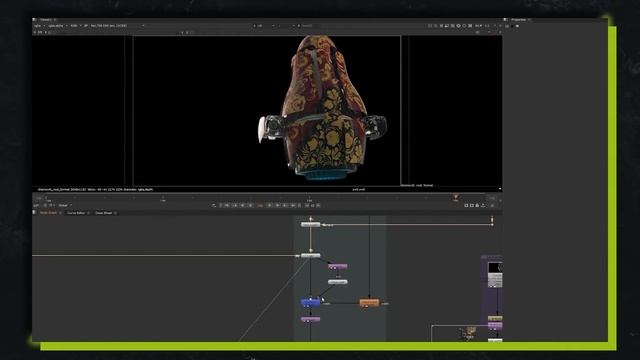The width and height of the screenshot is (640, 360).
Task: Select the white dot node at the top of the backdrop
Action: (x=310, y=224)
